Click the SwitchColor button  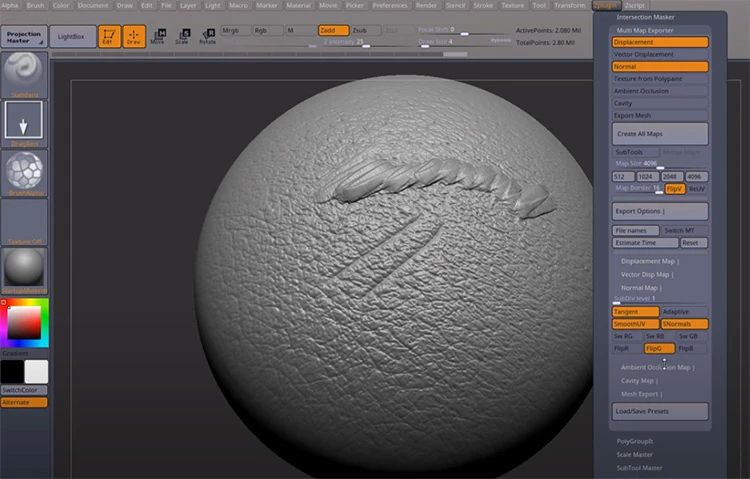pyautogui.click(x=24, y=390)
